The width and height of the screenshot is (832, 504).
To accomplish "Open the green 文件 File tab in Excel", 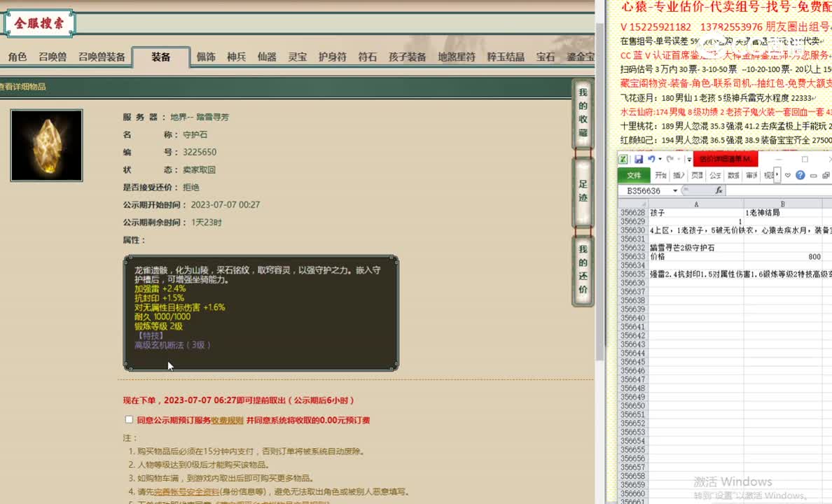I will [634, 175].
